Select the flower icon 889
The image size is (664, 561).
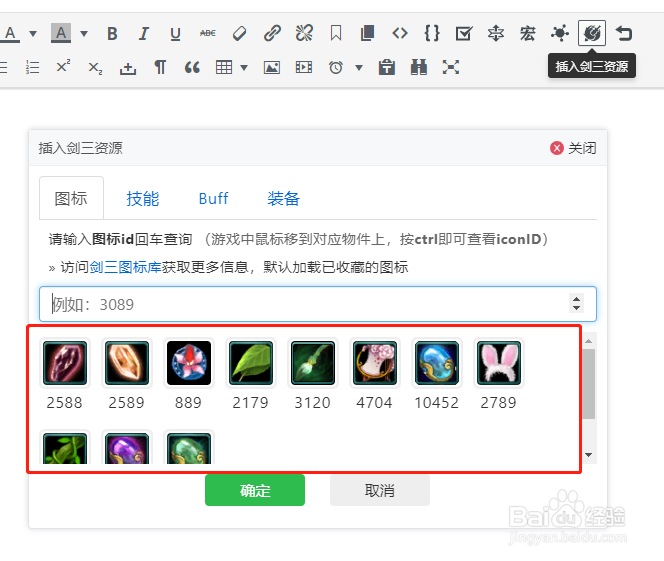click(x=189, y=363)
